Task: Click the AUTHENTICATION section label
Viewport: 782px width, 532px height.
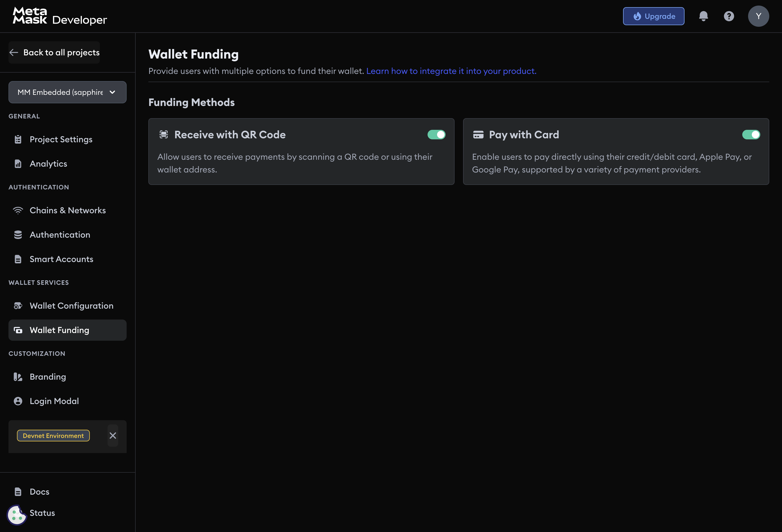Action: pos(39,187)
